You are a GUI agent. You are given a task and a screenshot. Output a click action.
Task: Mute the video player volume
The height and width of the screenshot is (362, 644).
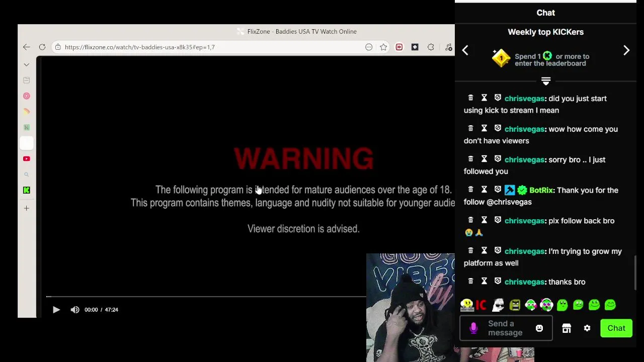(x=75, y=310)
